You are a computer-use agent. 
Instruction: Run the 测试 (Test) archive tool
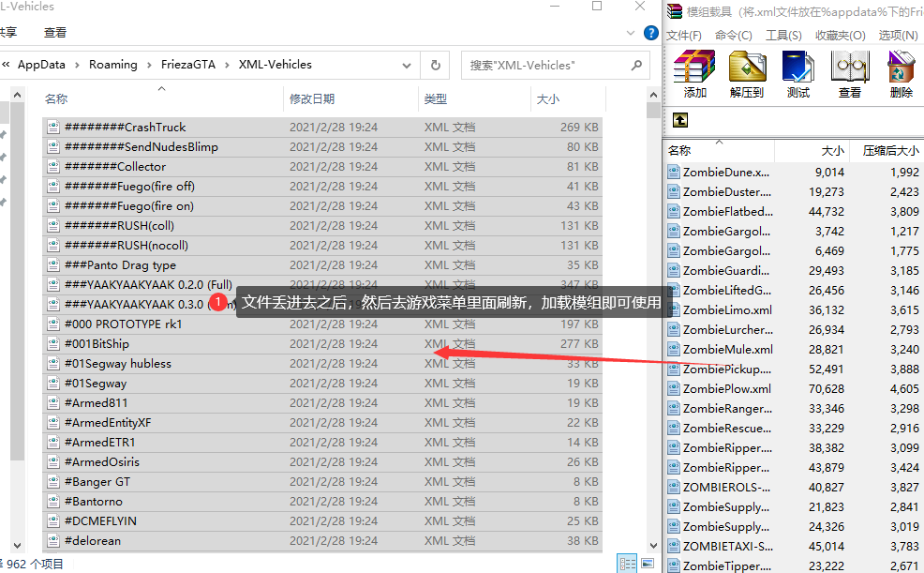coord(798,74)
